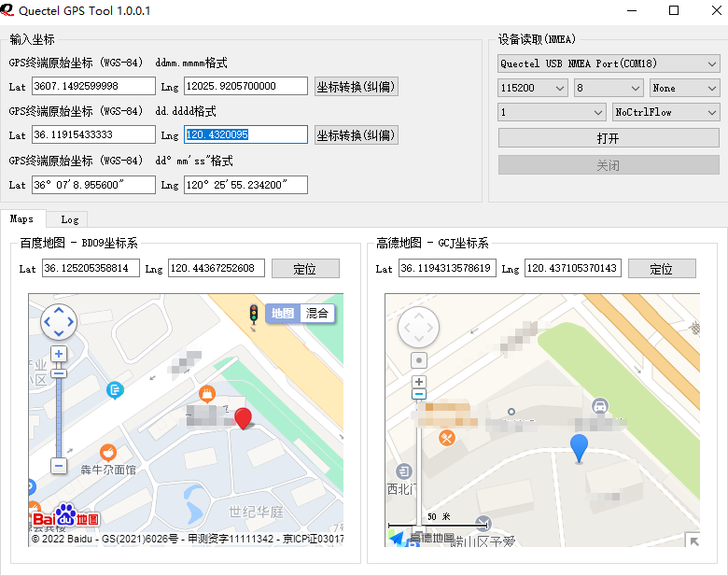Click the orange restaurant icon above 犇牛尕面馆
This screenshot has width=728, height=576.
pos(108,452)
